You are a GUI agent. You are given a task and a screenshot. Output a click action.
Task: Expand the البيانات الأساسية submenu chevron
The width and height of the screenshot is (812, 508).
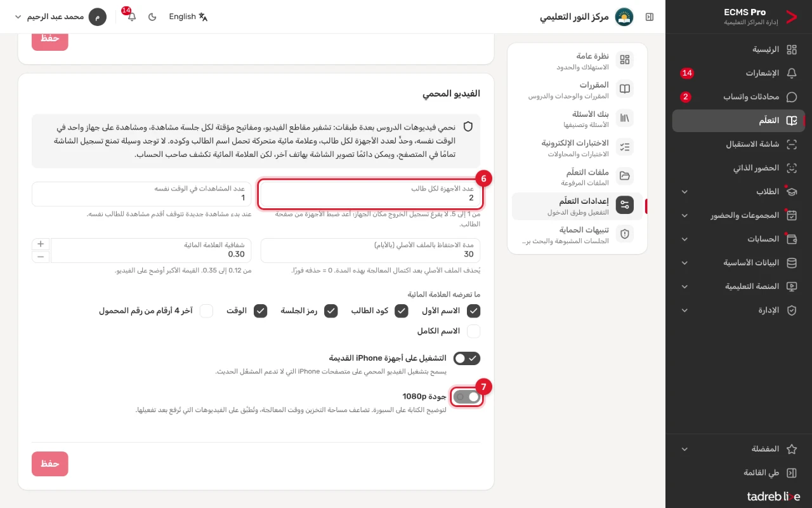pos(684,263)
